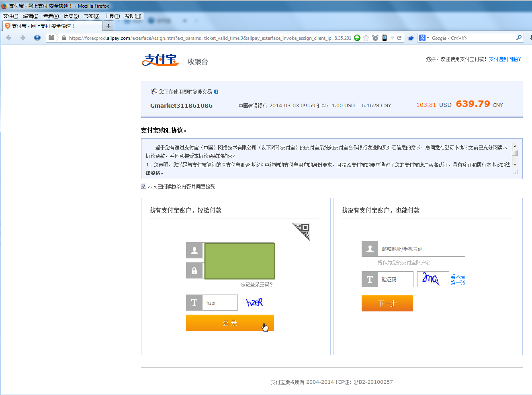Click the alarm clock icon in address bar
The image size is (532, 395).
click(375, 38)
